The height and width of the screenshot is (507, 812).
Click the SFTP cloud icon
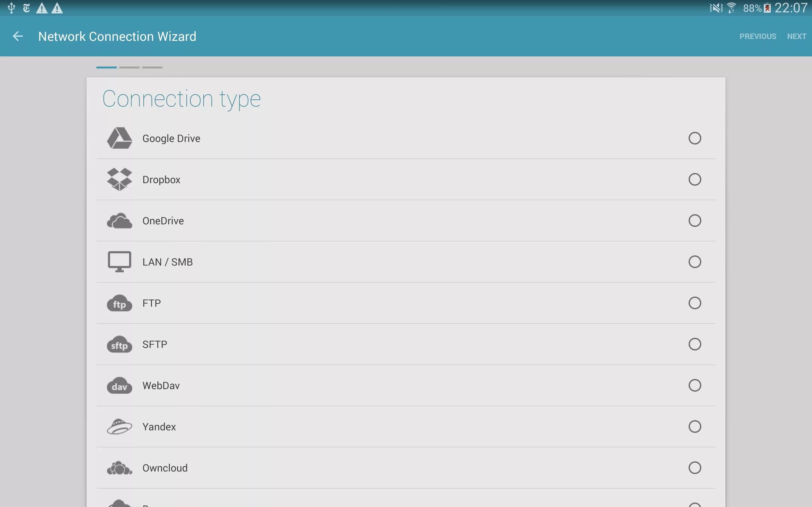click(x=120, y=344)
